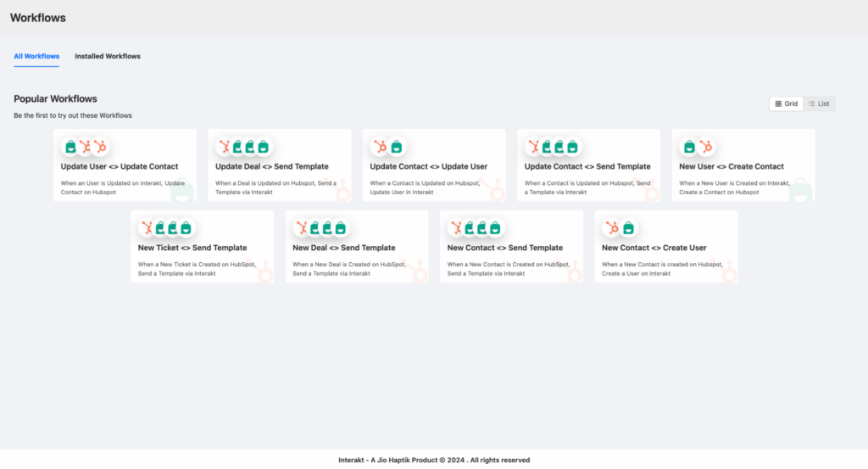868x469 pixels.
Task: Click the "Popular Workflows" heading
Action: coord(55,98)
